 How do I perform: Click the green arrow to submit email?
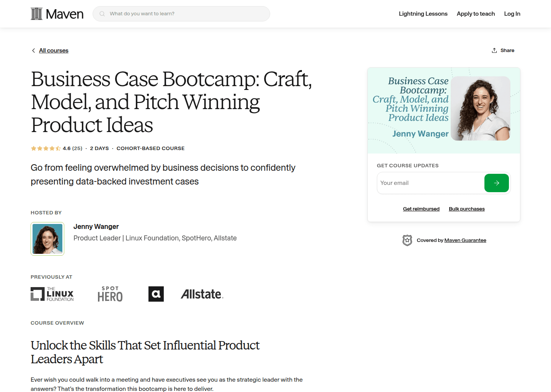tap(496, 183)
